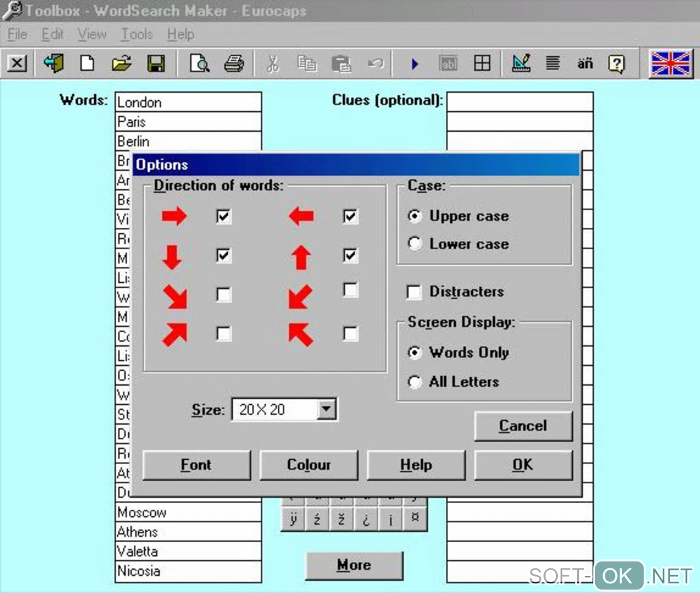
Task: Open a file with folder icon
Action: pos(121,63)
